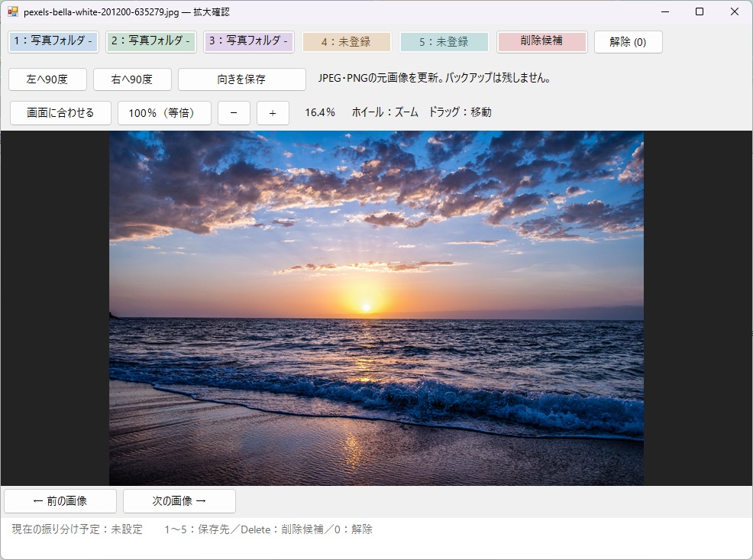Save orientation with 向きを保存
This screenshot has width=753, height=560.
coord(241,79)
